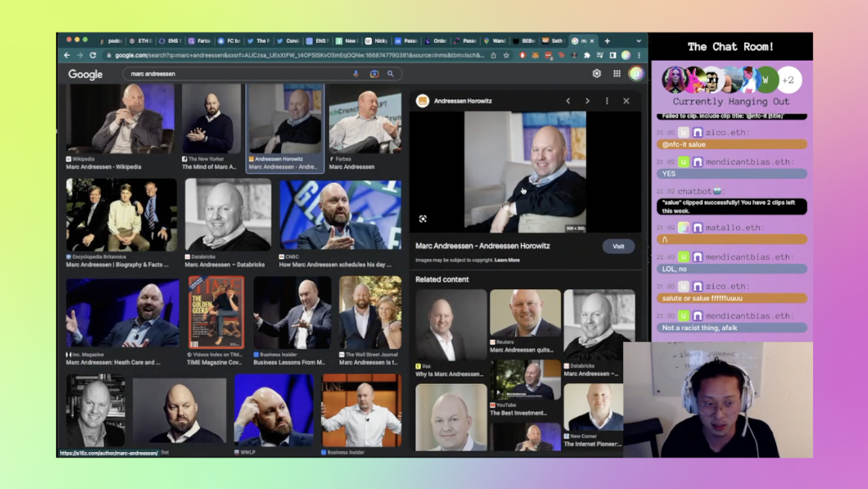Search by image with the camera icon
The height and width of the screenshot is (489, 868).
(374, 73)
